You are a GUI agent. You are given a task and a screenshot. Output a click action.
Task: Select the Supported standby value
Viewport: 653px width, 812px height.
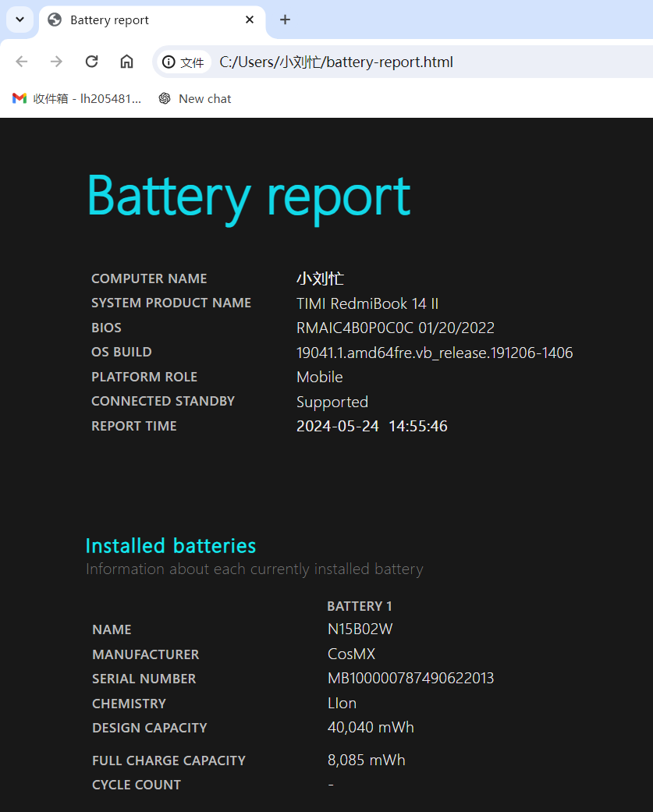(332, 402)
